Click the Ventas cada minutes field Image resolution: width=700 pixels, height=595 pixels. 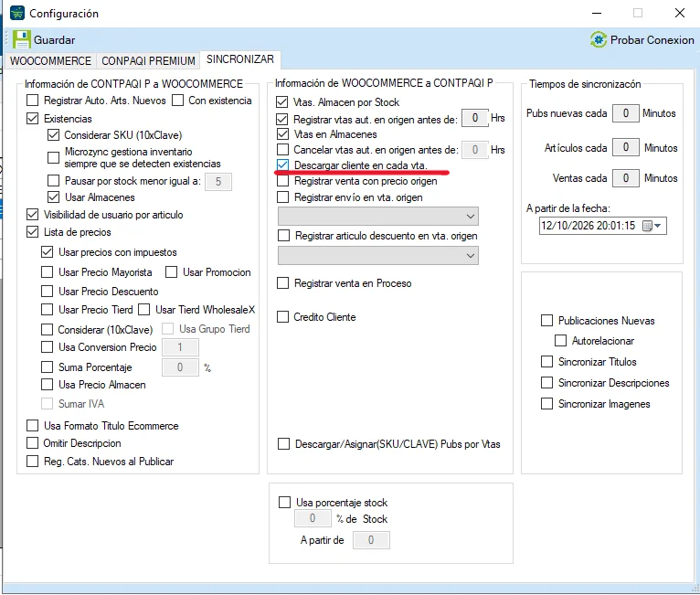(x=625, y=178)
